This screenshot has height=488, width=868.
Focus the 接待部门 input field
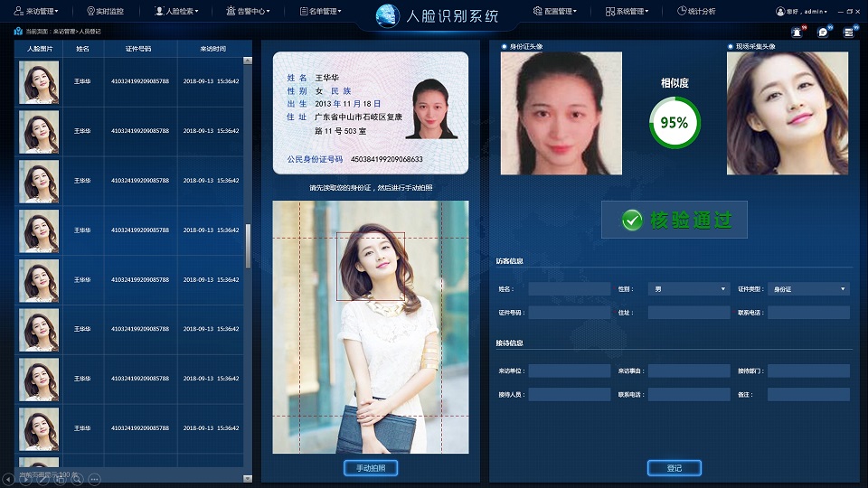coord(808,371)
